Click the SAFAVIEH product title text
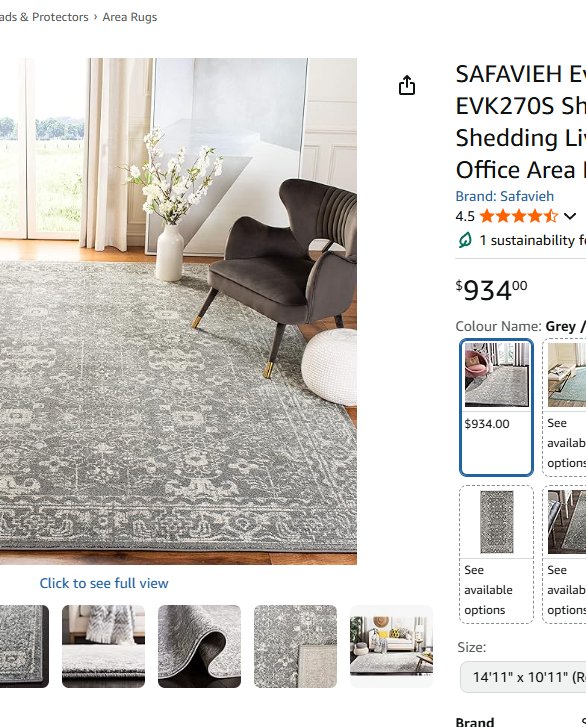The image size is (586, 727). pos(521,122)
